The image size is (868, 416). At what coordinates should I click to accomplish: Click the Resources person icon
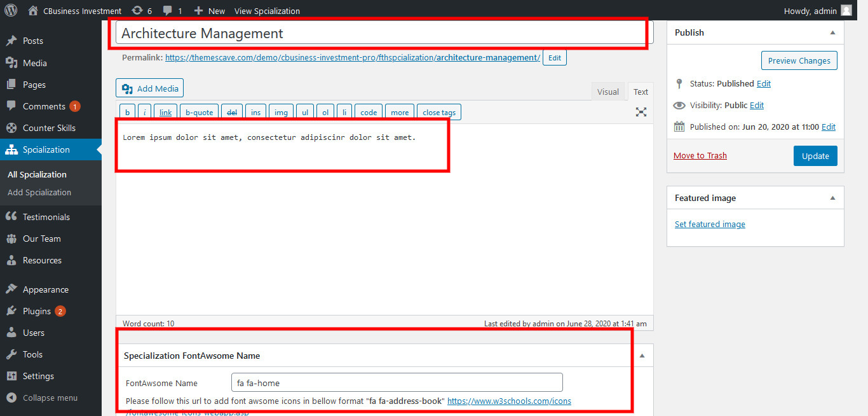[11, 260]
